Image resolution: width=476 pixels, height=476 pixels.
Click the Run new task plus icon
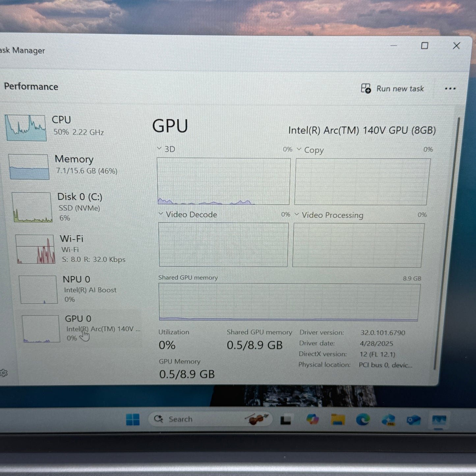(365, 88)
